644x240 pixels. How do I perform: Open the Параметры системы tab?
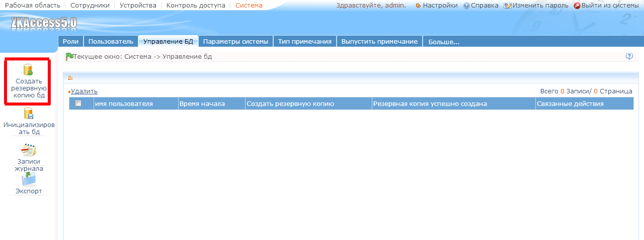[x=236, y=42]
